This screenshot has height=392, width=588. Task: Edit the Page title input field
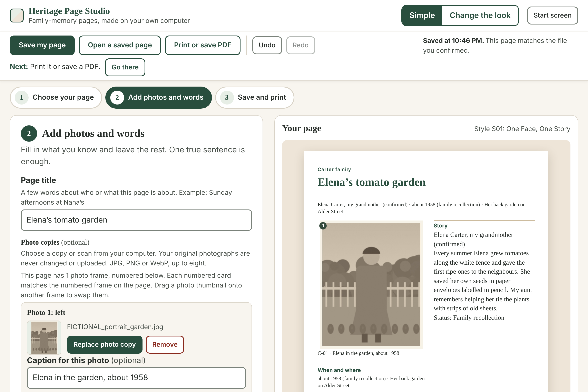point(136,220)
